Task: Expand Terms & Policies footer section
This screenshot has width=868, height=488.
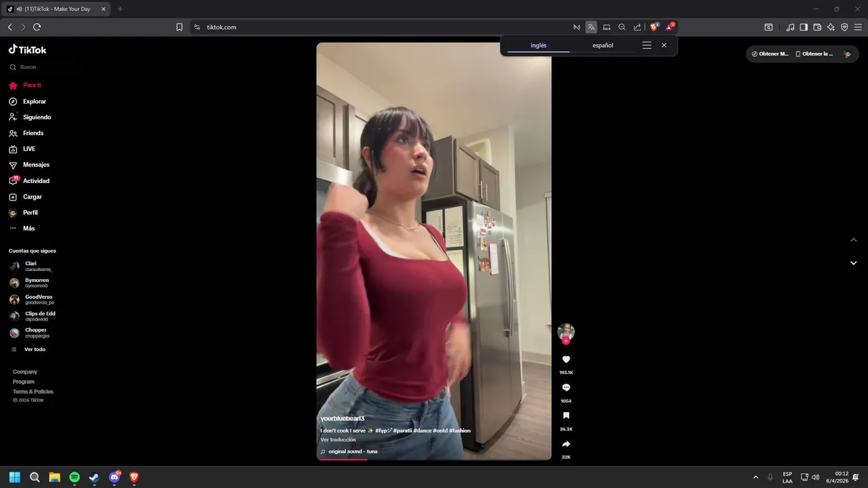Action: point(33,392)
